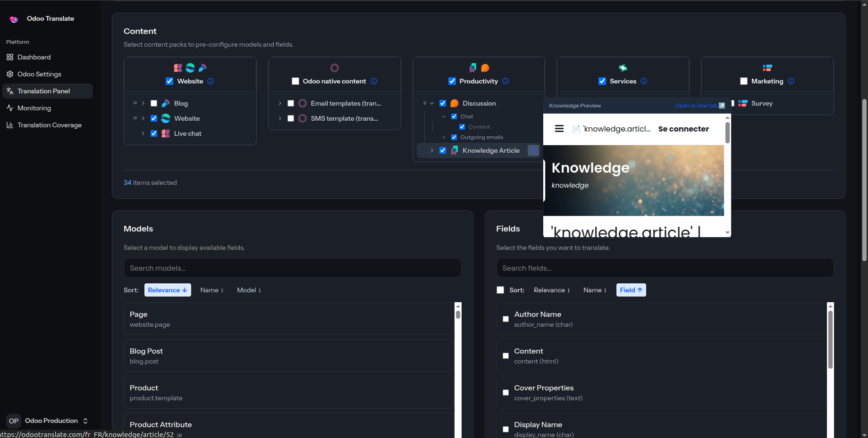This screenshot has width=868, height=438.
Task: Click the Dashboard grid icon in sidebar
Action: tap(10, 57)
